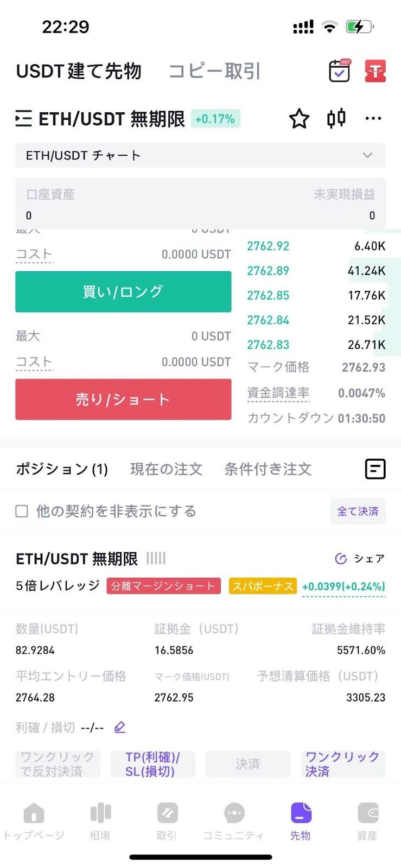
Task: Open the order history note icon
Action: pos(375,469)
